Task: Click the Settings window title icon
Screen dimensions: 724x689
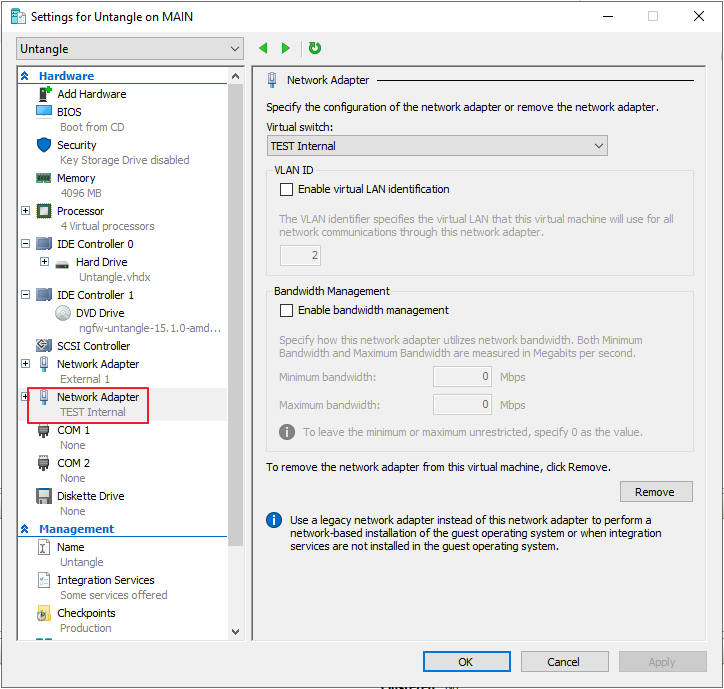Action: (x=18, y=17)
